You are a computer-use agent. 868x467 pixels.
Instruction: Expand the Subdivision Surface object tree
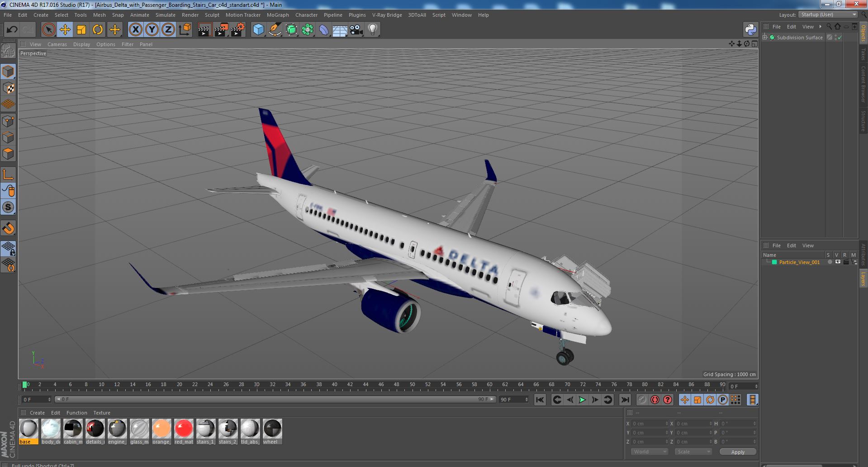click(765, 38)
